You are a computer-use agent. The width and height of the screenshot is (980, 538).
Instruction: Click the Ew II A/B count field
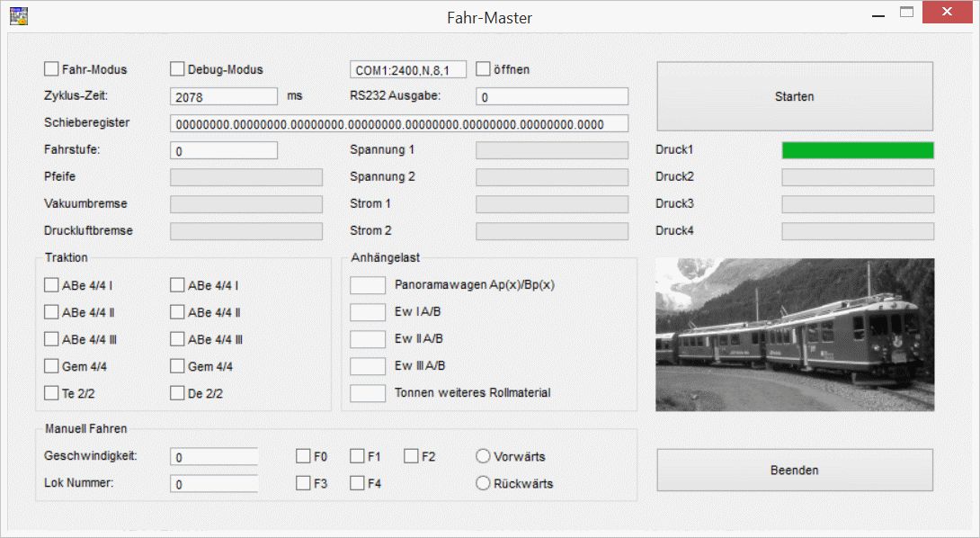pyautogui.click(x=368, y=339)
